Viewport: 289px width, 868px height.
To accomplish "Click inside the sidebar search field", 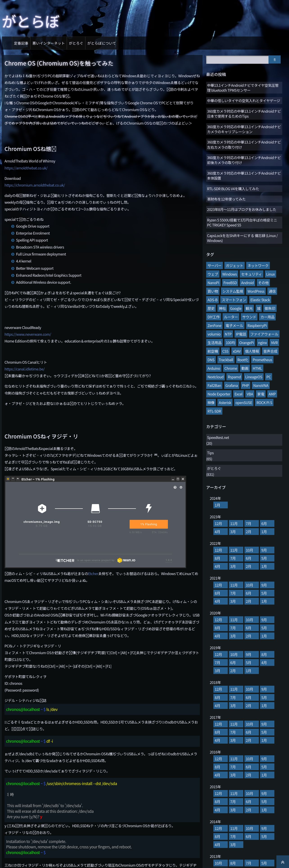I will pyautogui.click(x=237, y=60).
